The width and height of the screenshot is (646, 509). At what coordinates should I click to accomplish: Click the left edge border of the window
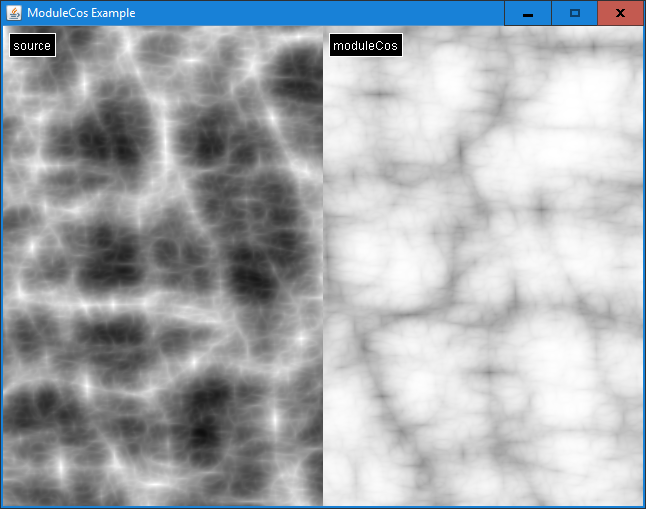[x=1, y=266]
